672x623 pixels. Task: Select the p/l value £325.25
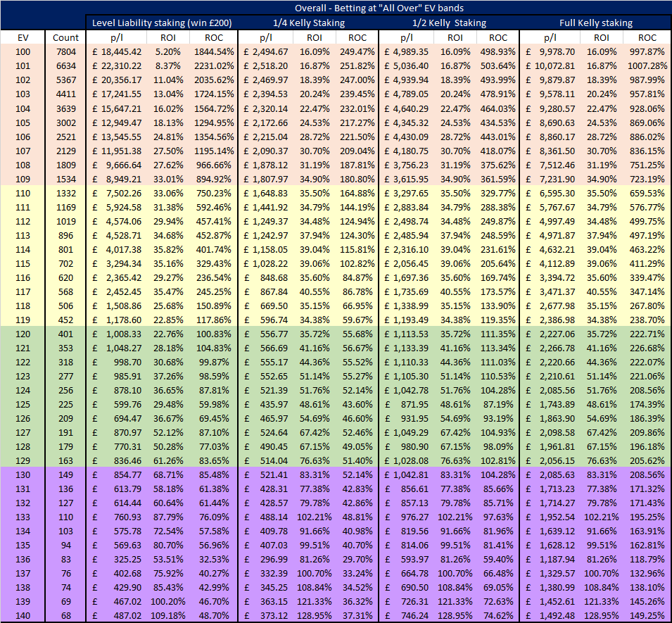(117, 560)
